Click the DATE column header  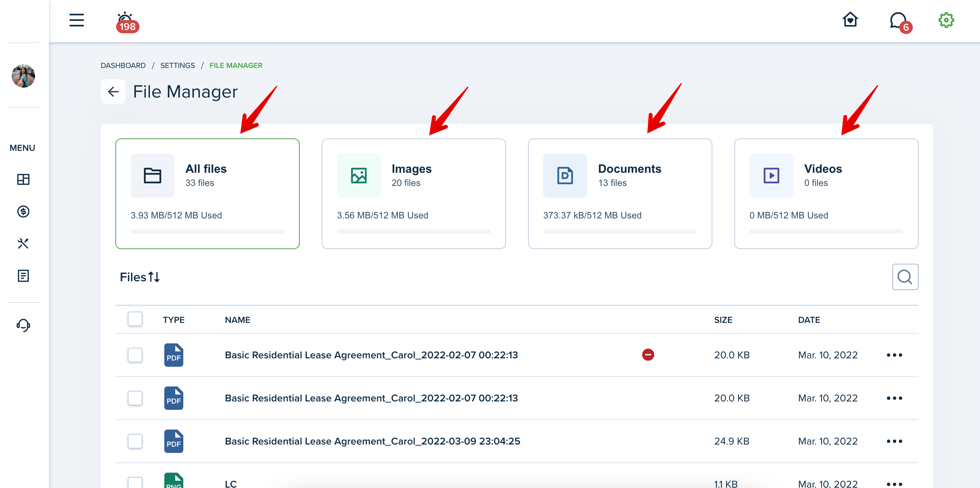[809, 320]
